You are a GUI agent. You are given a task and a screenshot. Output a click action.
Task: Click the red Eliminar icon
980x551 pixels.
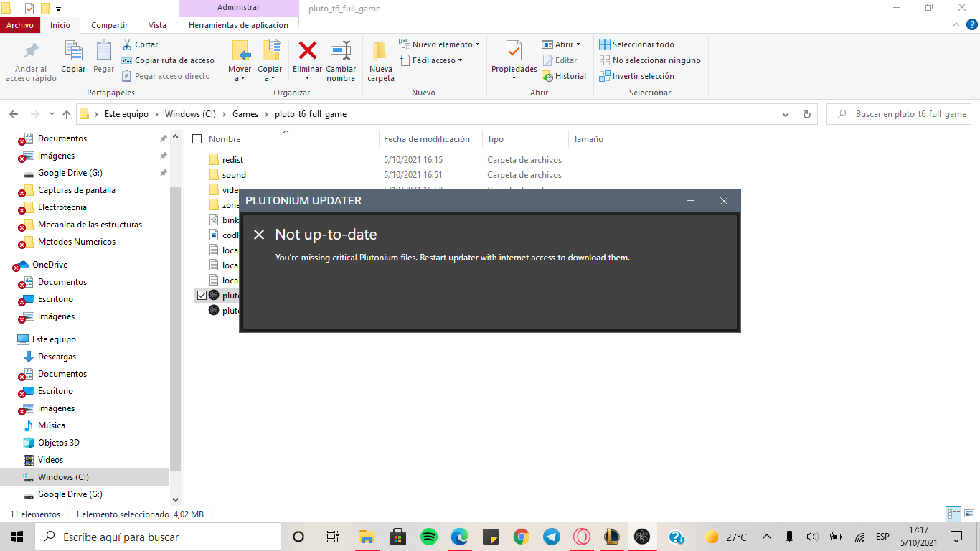click(x=308, y=51)
